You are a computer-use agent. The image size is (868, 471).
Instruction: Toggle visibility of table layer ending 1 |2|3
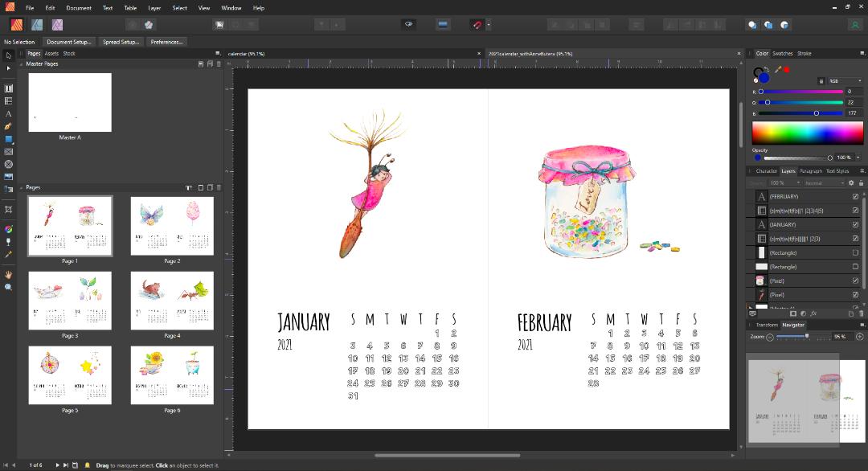coord(855,239)
